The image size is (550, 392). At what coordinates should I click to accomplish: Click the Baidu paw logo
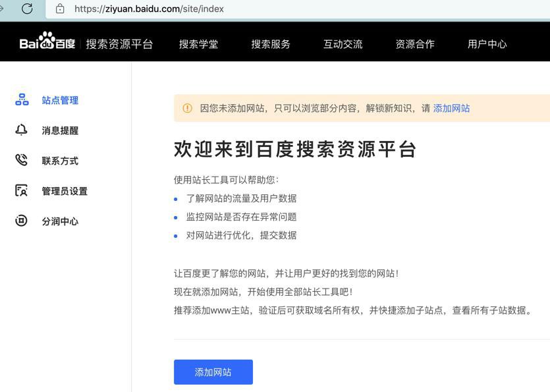(47, 41)
